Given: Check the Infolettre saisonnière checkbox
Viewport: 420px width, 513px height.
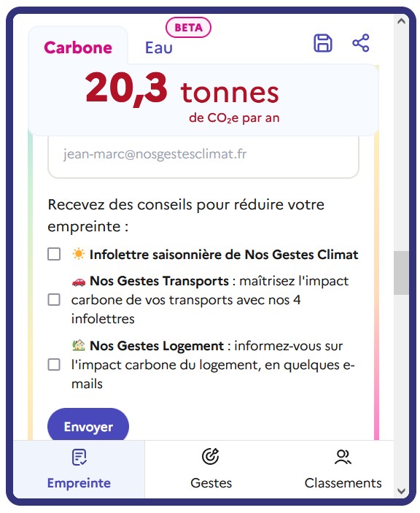Looking at the screenshot, I should tap(54, 254).
